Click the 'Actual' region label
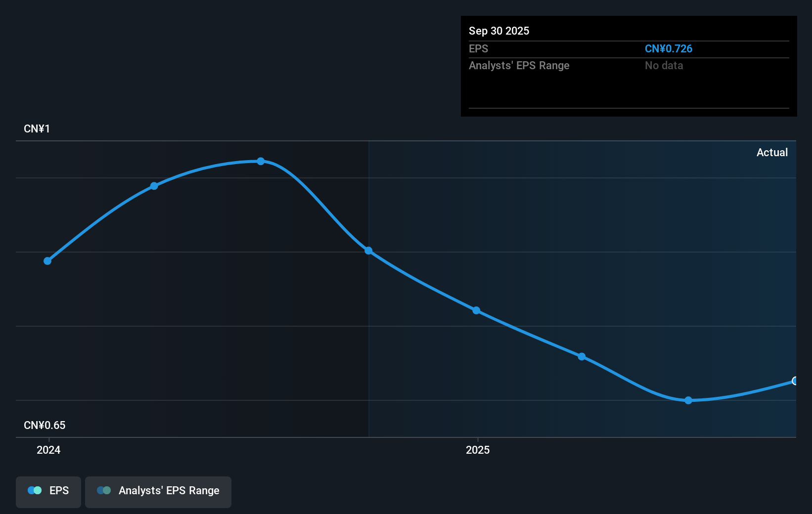Screen dimensions: 812x514 772,152
